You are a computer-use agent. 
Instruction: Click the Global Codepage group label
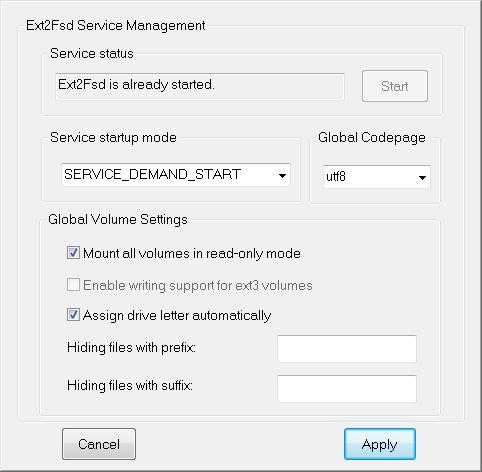tap(372, 138)
